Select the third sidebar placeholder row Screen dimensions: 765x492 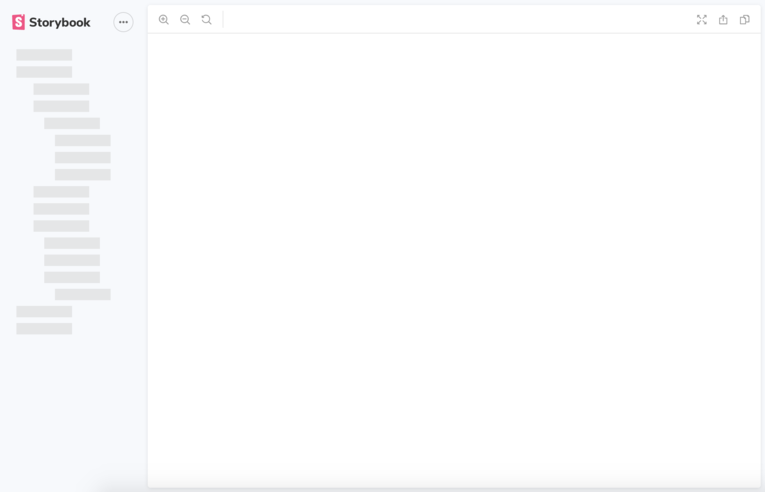(61, 89)
